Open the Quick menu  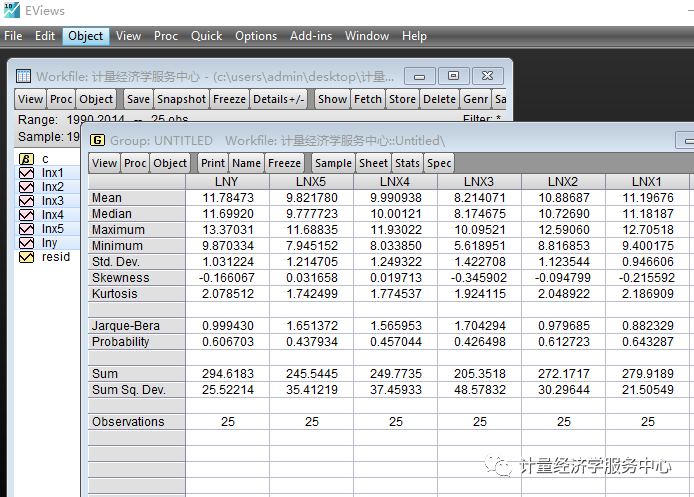click(206, 36)
